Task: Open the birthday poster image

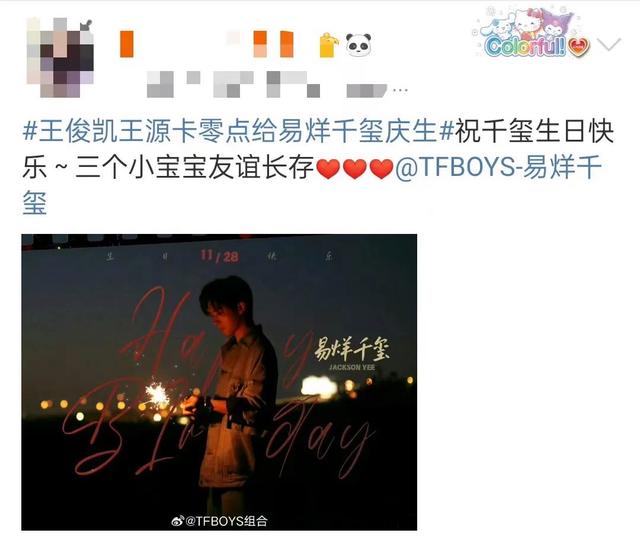Action: coord(219,382)
